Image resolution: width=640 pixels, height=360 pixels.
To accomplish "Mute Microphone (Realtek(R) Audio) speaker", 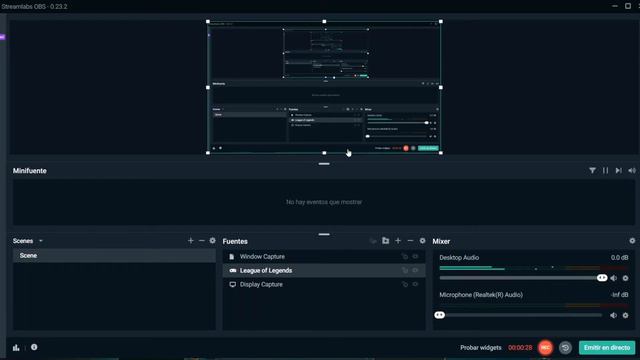I will pyautogui.click(x=613, y=315).
